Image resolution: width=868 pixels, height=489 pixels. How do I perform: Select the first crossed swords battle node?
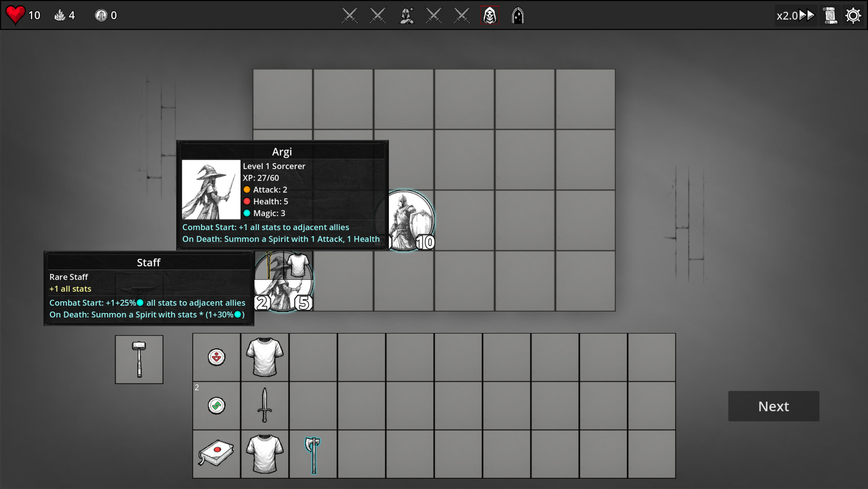349,15
